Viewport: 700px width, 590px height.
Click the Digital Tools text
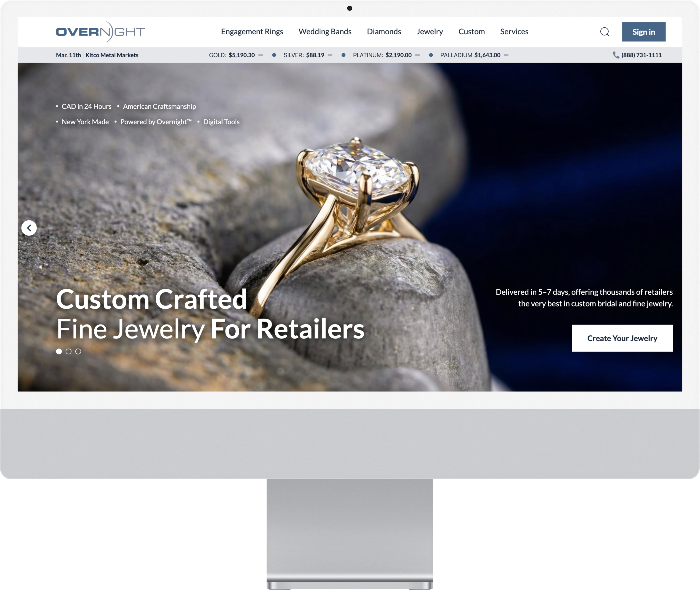[221, 122]
